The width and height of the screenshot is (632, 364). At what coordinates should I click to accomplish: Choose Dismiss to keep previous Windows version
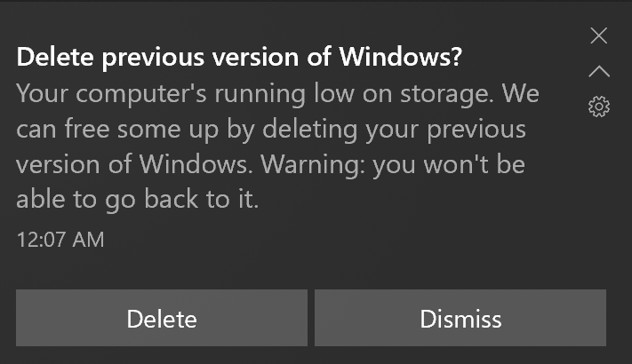460,318
